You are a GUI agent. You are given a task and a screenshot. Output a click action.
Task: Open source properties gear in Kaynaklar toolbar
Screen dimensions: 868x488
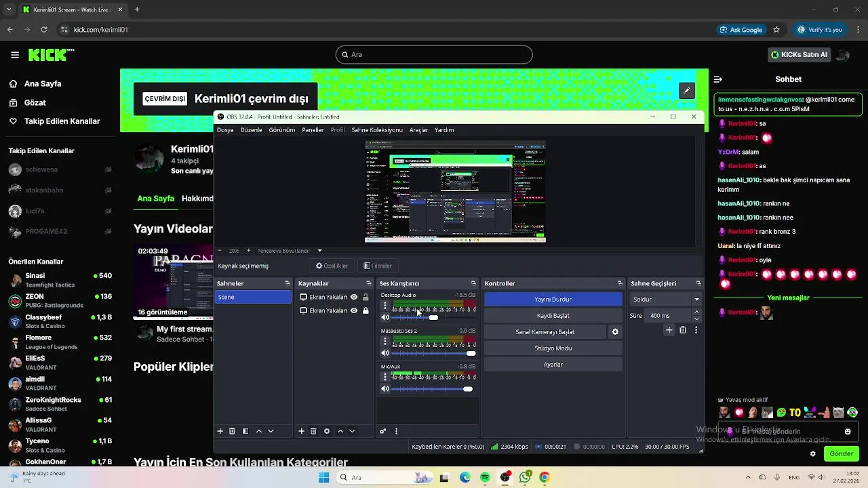327,431
